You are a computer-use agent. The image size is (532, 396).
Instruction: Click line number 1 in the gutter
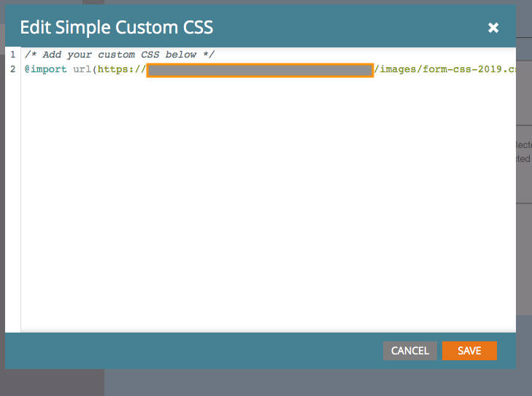coord(12,55)
